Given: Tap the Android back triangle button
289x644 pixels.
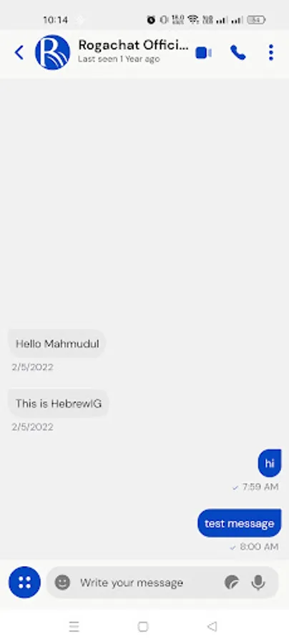Looking at the screenshot, I should (212, 626).
